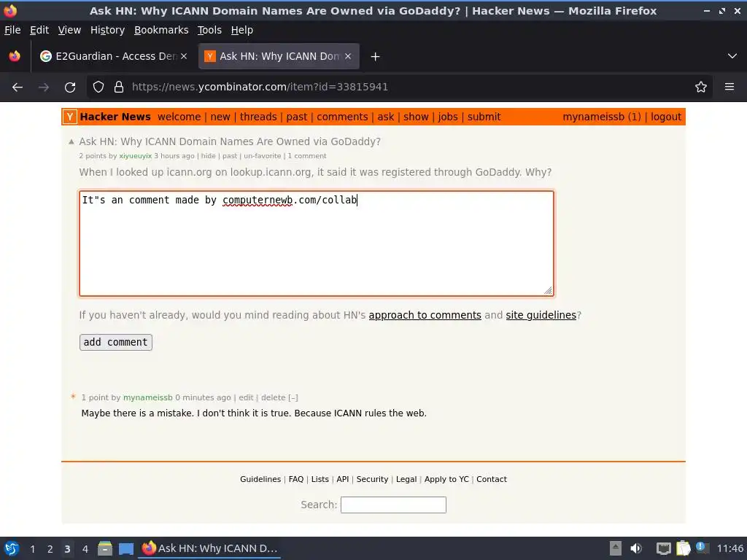Click the submit link
Image resolution: width=747 pixels, height=560 pixels.
pyautogui.click(x=484, y=117)
